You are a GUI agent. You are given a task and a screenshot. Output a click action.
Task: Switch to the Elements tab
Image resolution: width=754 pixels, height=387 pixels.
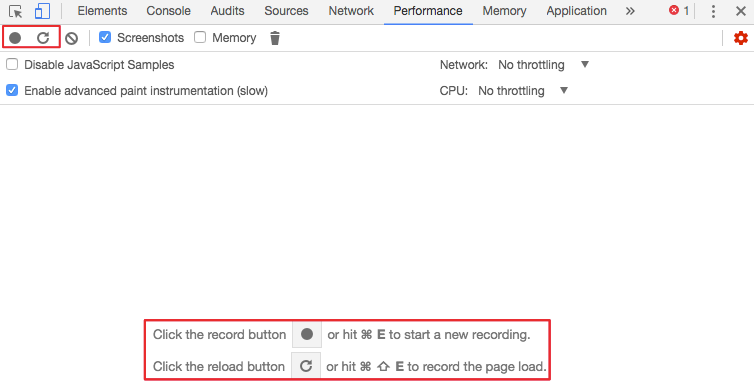tap(102, 11)
